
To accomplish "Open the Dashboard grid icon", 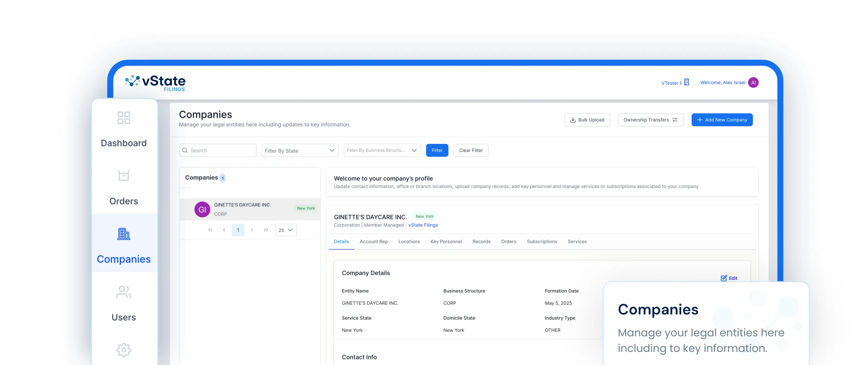I will (124, 118).
